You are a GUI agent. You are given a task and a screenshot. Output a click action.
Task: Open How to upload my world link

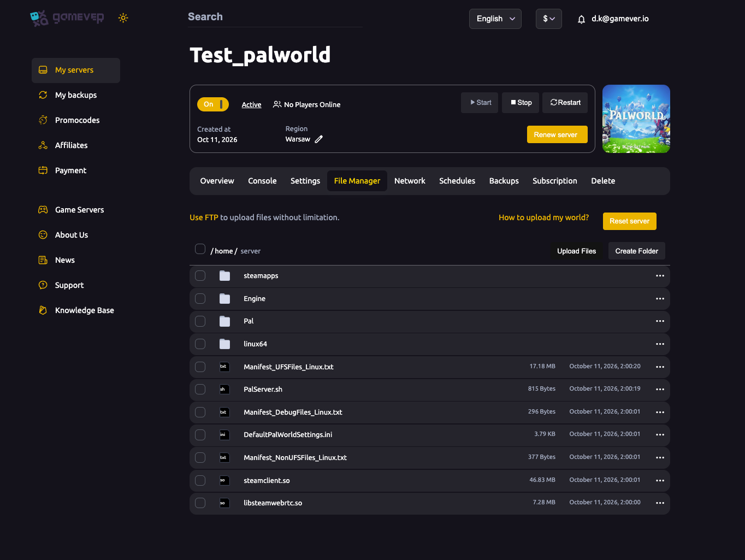pos(543,217)
